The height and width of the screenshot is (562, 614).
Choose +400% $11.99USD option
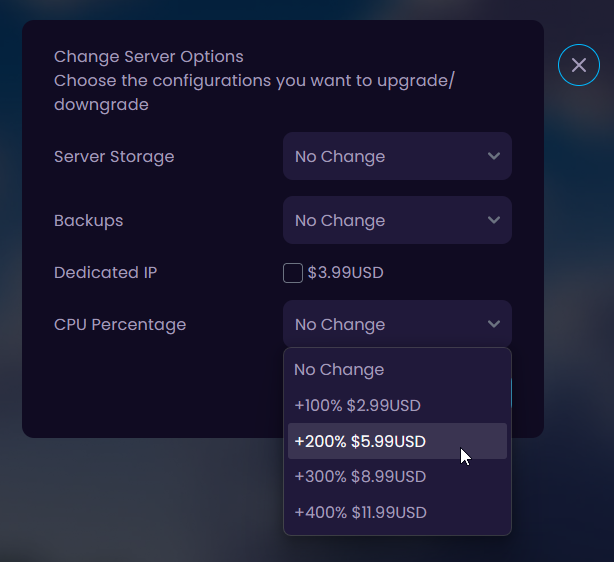(397, 512)
